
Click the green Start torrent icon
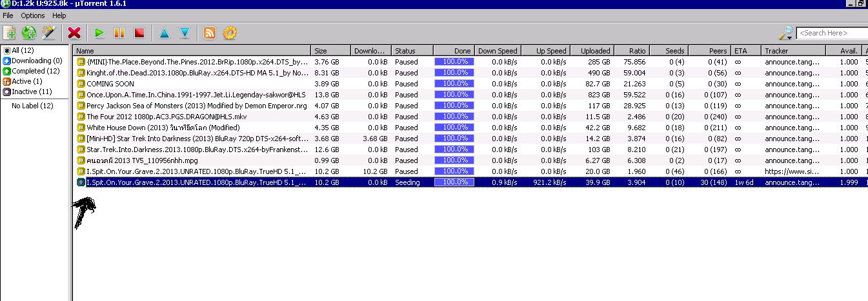99,32
